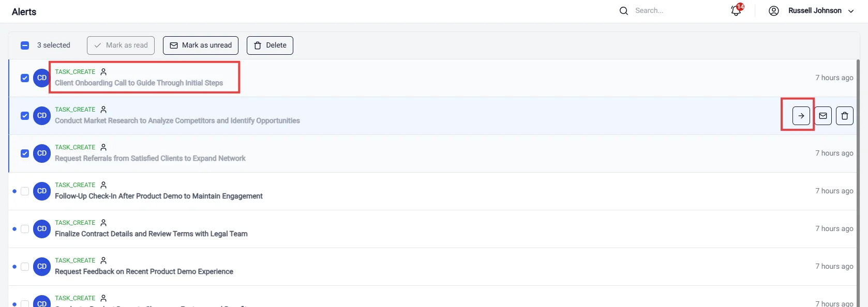Open 'Client Onboarding Call to Guide Through Initial Steps'
Image resolution: width=868 pixels, height=307 pixels.
point(139,83)
